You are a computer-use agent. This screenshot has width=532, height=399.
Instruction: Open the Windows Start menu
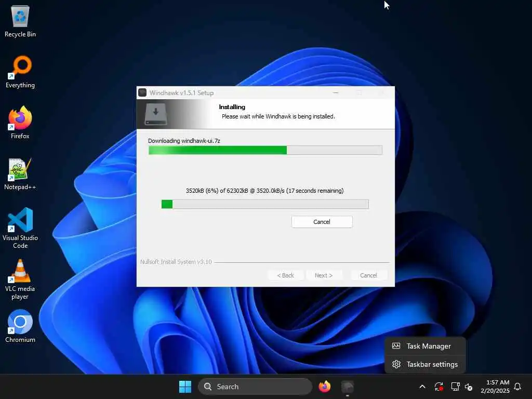pyautogui.click(x=185, y=387)
